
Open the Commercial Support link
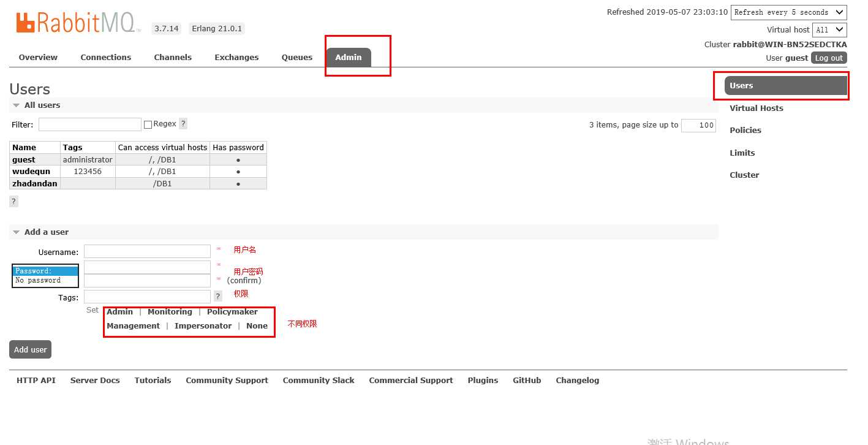[411, 381]
